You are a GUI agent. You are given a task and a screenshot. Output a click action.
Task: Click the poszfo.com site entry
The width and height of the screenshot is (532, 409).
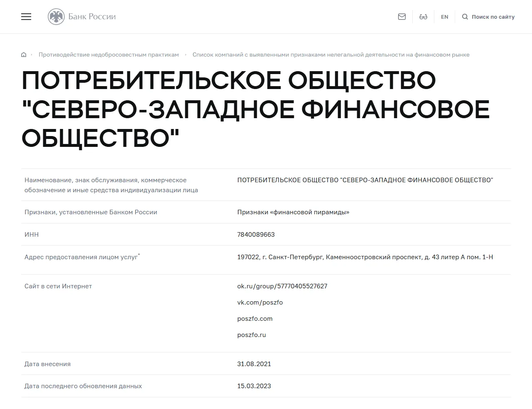(x=255, y=319)
